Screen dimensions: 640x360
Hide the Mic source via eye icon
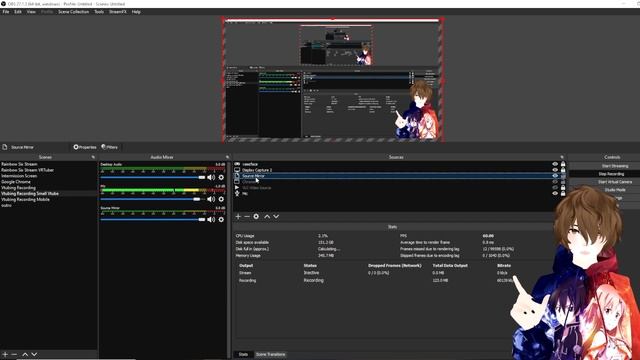click(555, 193)
